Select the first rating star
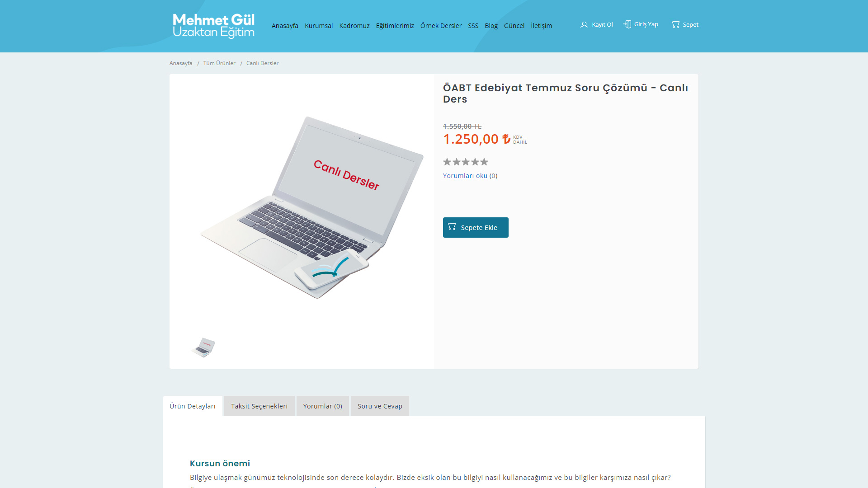868x488 pixels. click(447, 162)
